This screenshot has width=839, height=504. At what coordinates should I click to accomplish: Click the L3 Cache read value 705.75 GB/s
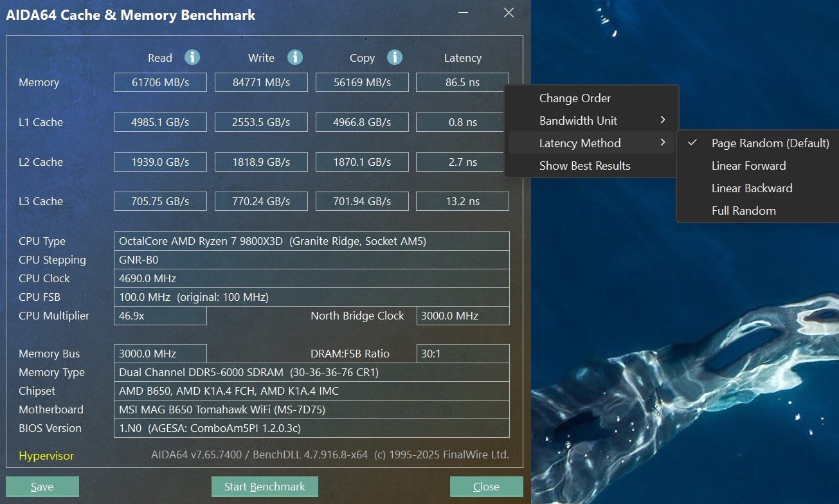(x=160, y=201)
